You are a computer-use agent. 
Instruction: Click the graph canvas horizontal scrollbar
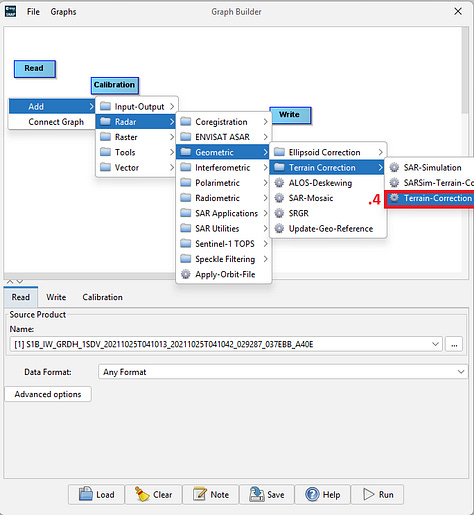90,276
